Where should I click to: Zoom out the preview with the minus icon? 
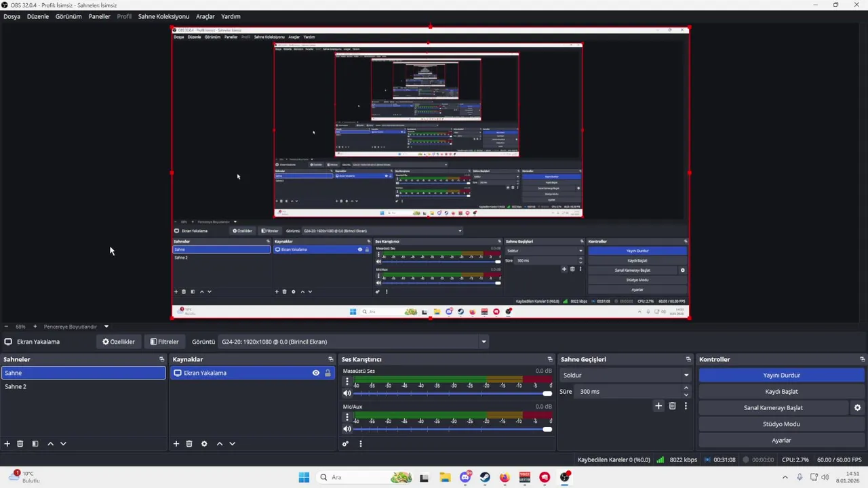6,327
